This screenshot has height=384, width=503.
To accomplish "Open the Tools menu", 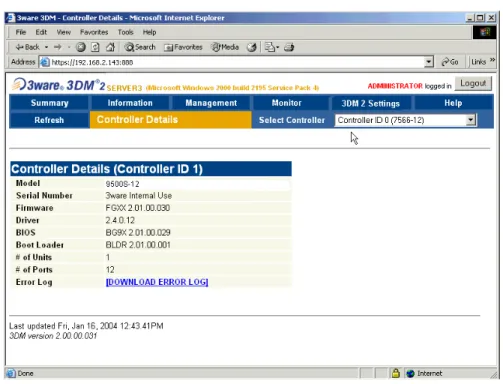I will coord(125,32).
